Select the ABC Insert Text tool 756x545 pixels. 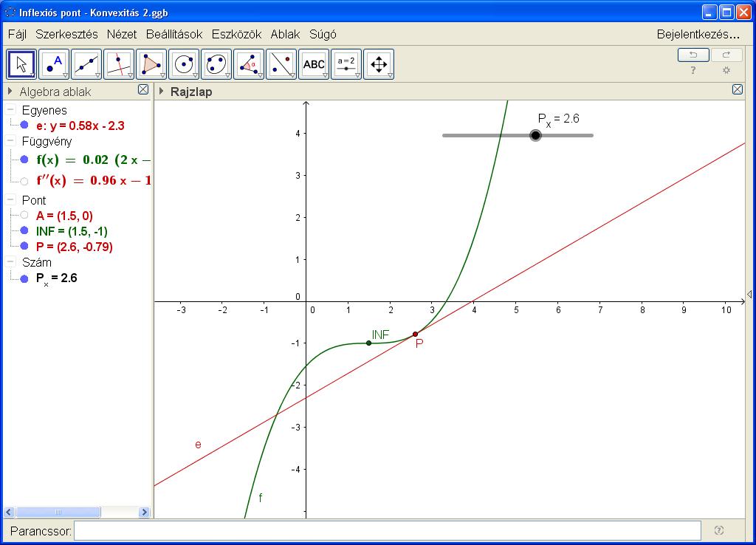coord(313,64)
